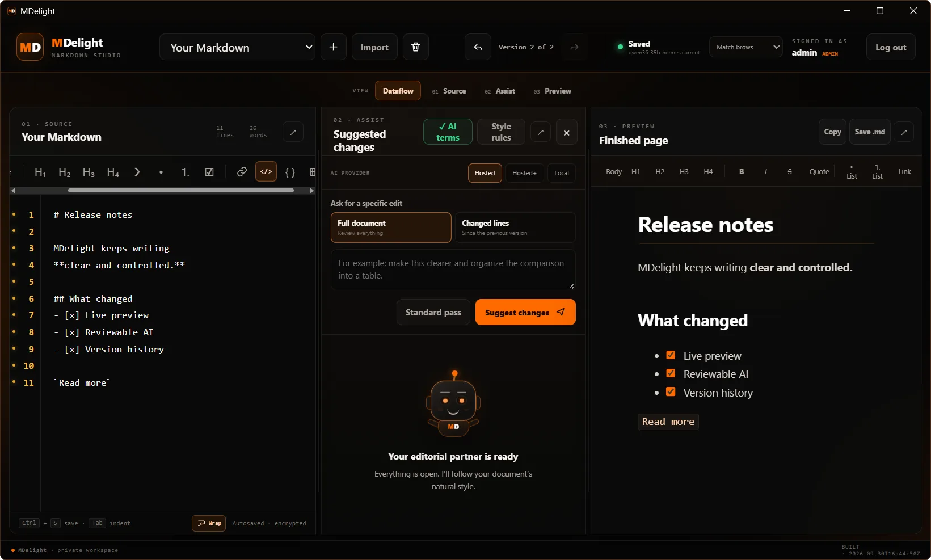Screen dimensions: 931x560
Task: Click Standard pass button
Action: pos(433,312)
